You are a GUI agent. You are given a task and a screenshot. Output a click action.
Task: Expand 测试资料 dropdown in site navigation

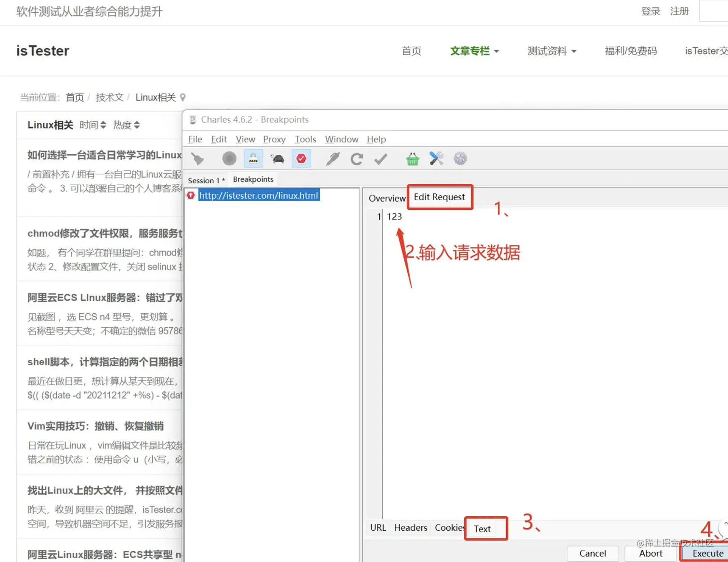(552, 51)
